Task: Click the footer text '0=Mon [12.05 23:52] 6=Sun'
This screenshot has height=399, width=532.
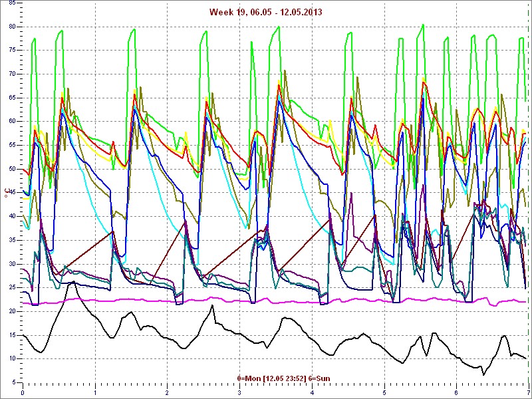Action: 283,378
